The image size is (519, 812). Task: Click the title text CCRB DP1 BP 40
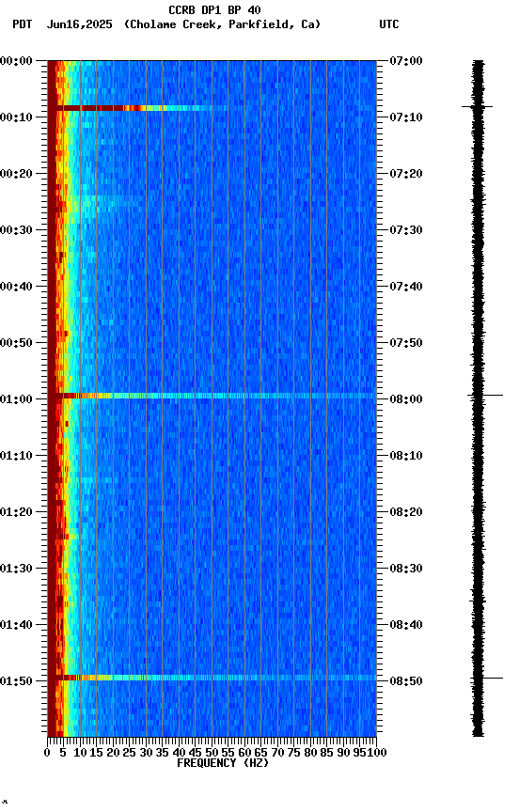click(x=214, y=10)
